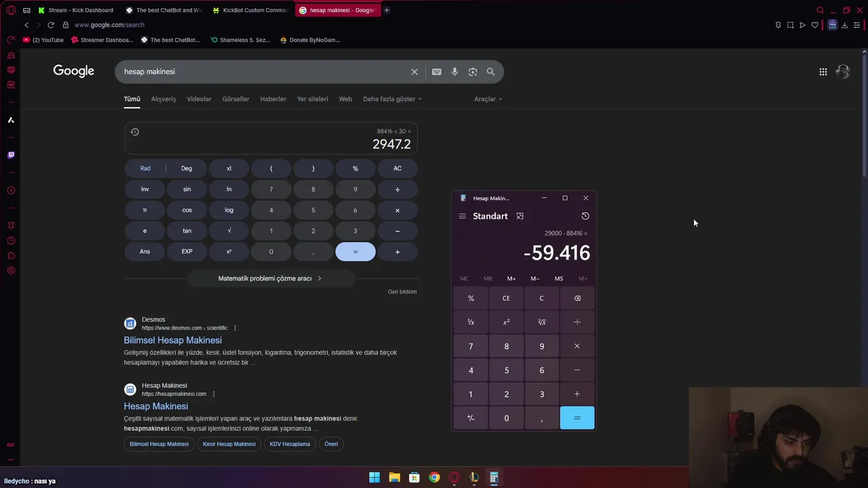Switch to Görseller search tab
Screen dimensions: 868x488
pos(236,99)
